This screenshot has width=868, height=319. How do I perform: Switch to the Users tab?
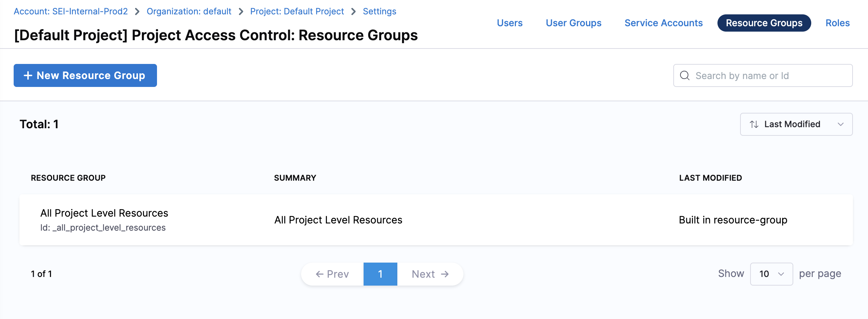pyautogui.click(x=509, y=23)
